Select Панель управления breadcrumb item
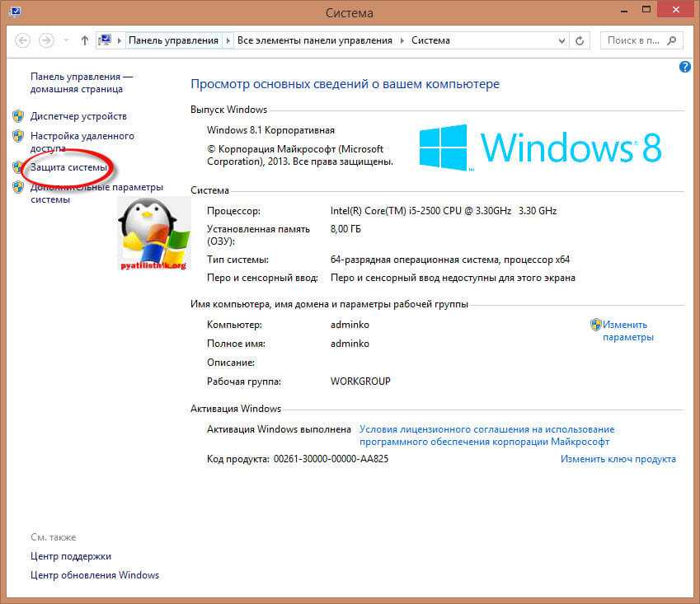This screenshot has width=700, height=604. (173, 40)
